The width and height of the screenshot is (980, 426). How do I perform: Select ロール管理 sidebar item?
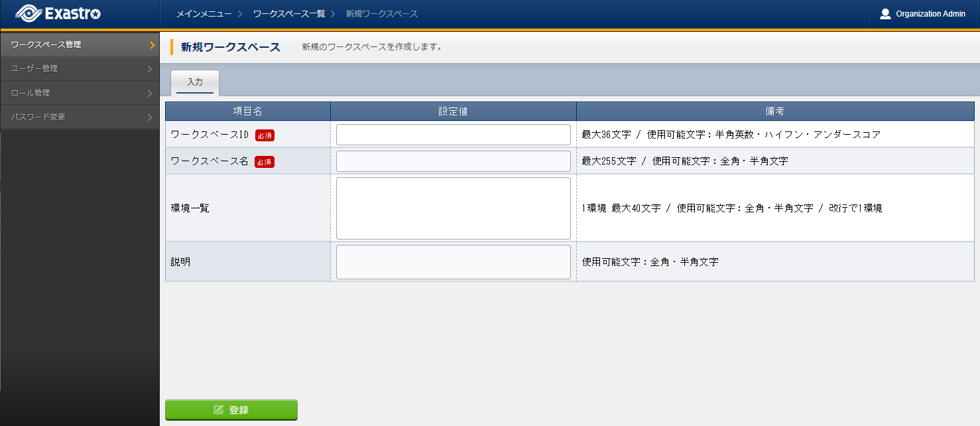[31, 93]
